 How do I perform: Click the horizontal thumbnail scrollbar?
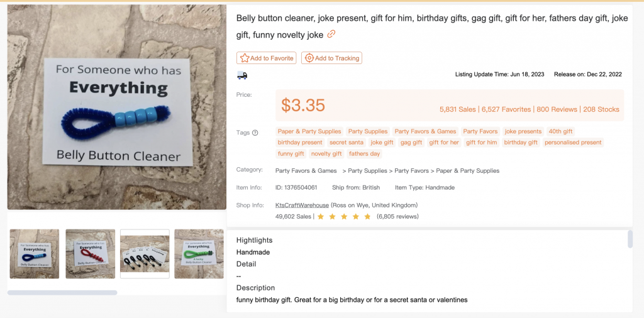[x=62, y=292]
